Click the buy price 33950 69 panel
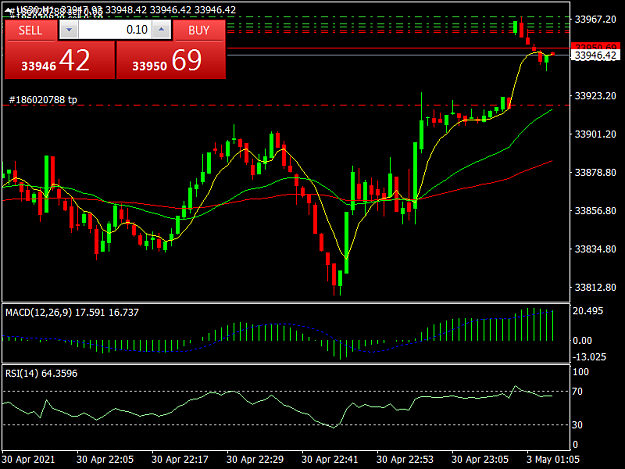The width and height of the screenshot is (625, 469). pos(171,60)
